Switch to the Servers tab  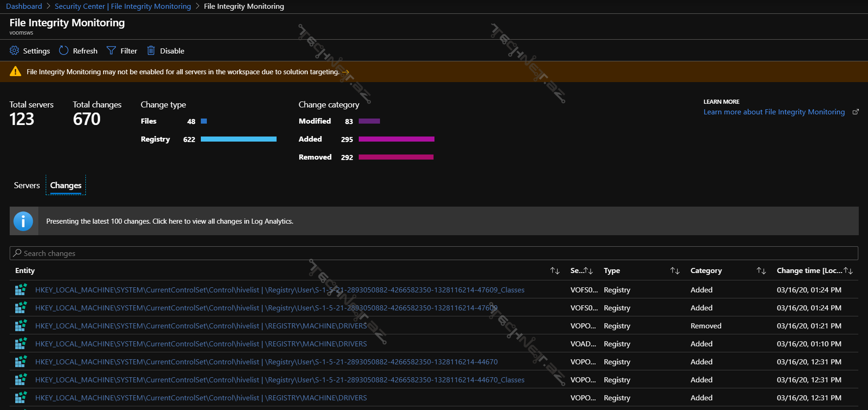[x=27, y=185]
